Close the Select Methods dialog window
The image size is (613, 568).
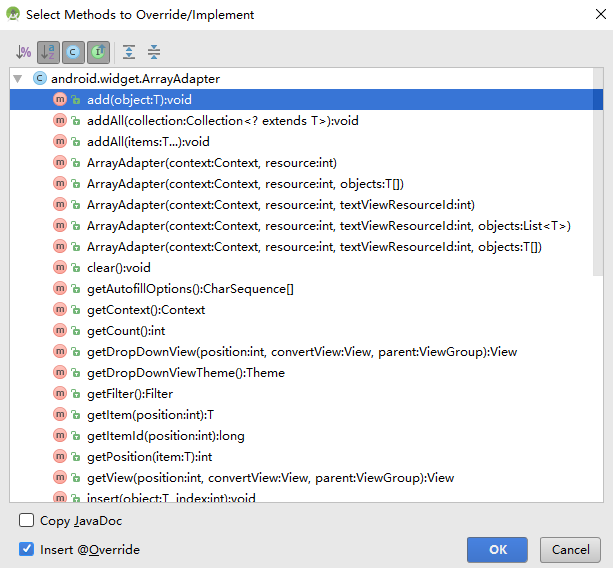[x=600, y=14]
